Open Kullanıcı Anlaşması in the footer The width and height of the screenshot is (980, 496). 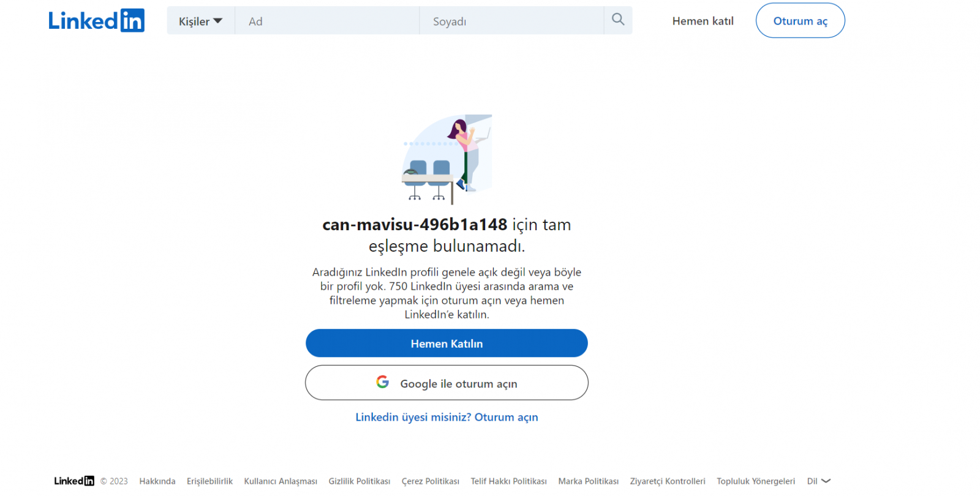click(x=281, y=481)
